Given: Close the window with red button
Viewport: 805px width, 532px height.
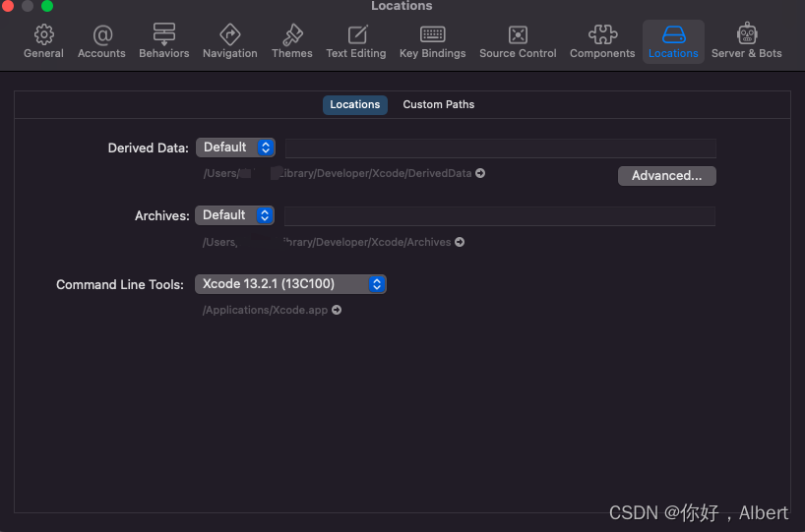Looking at the screenshot, I should click(x=8, y=6).
